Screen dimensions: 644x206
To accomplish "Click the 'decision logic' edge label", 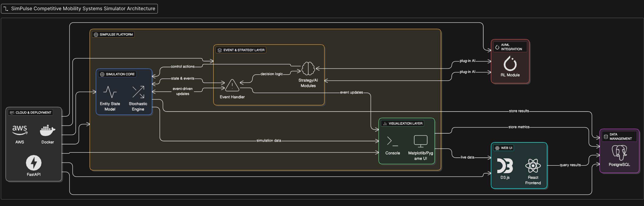I will (x=272, y=74).
